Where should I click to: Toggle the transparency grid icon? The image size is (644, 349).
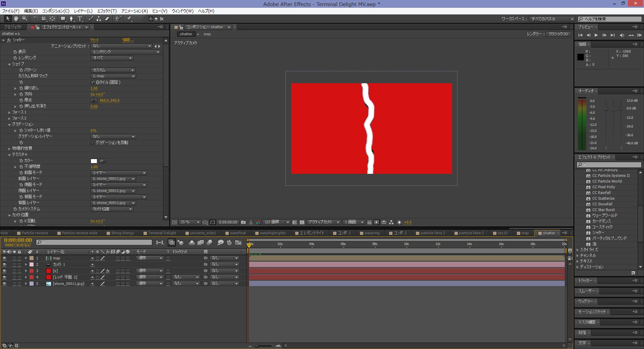coord(302,222)
